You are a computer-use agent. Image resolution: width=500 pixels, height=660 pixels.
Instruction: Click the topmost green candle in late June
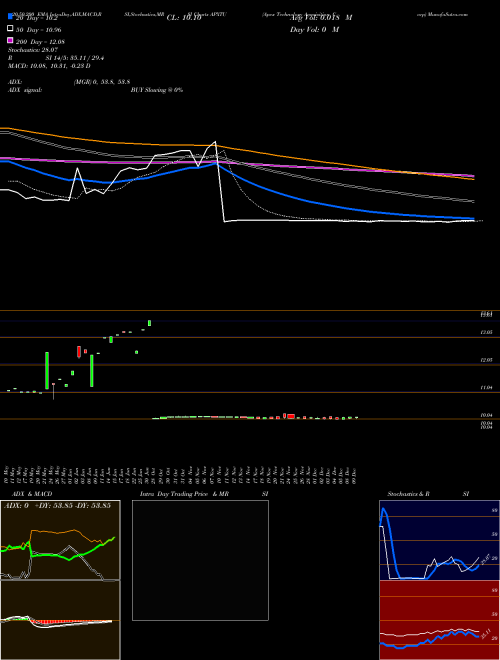click(149, 323)
